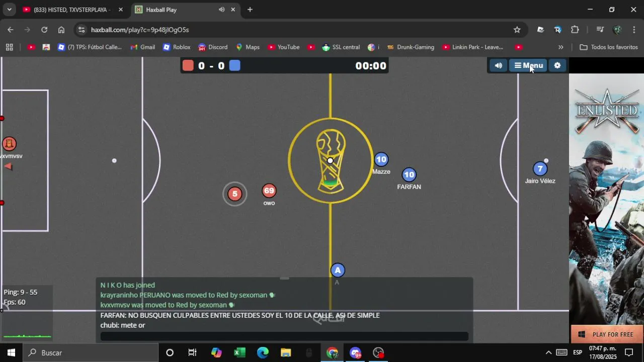Click blue player 10 named FARFAN
The width and height of the screenshot is (644, 362).
point(409,174)
